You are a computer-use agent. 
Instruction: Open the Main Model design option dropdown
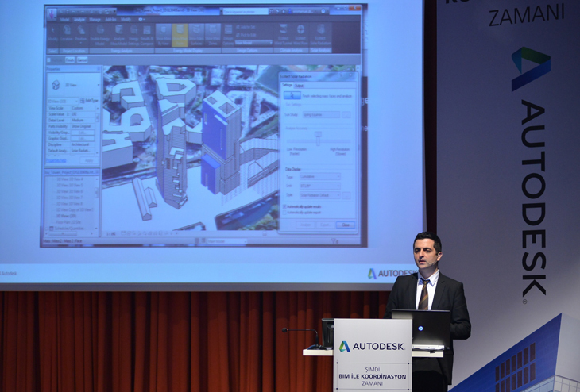253,43
